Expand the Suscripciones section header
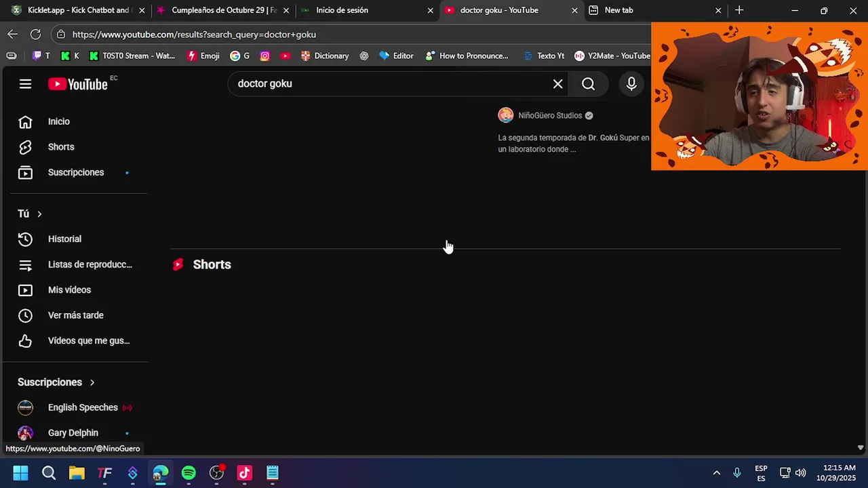The image size is (868, 488). tap(56, 382)
